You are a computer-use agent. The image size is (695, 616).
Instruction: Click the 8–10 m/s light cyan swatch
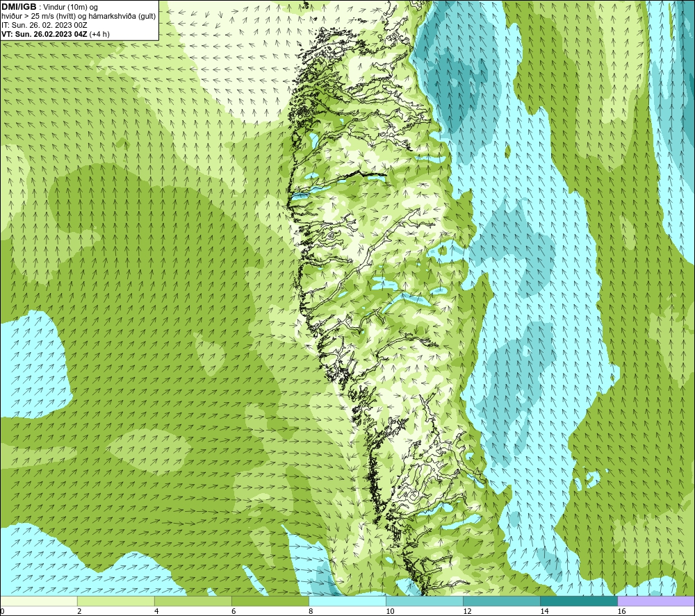coord(347,601)
